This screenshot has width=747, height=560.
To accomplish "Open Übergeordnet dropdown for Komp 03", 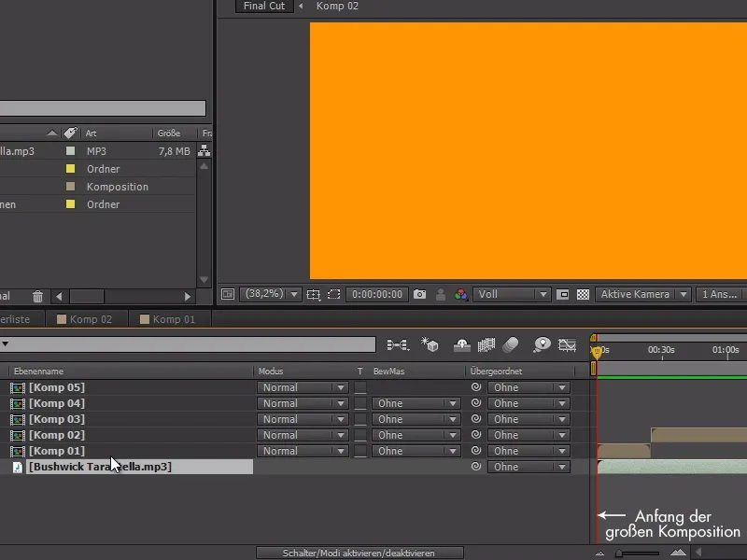I will coord(529,419).
